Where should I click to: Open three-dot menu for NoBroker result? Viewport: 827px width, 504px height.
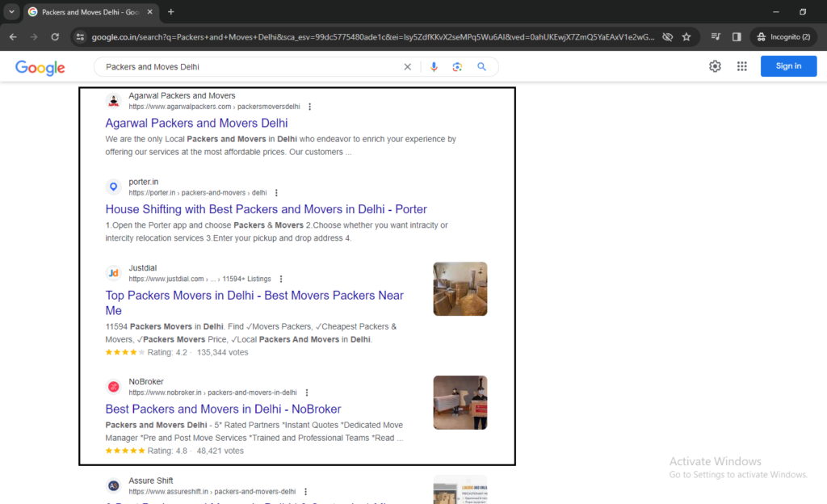point(307,393)
